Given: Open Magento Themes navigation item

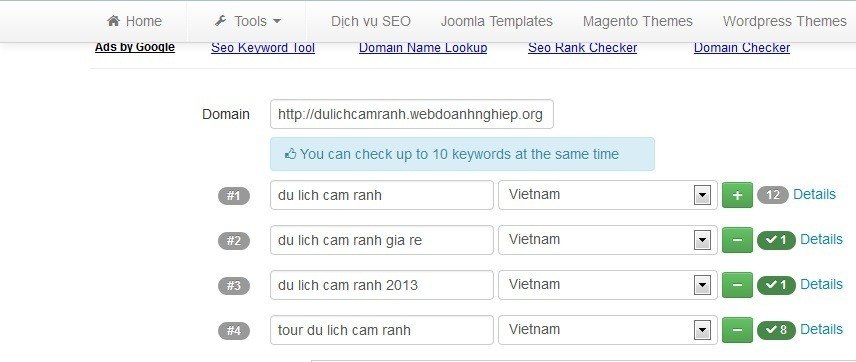Looking at the screenshot, I should (x=638, y=21).
